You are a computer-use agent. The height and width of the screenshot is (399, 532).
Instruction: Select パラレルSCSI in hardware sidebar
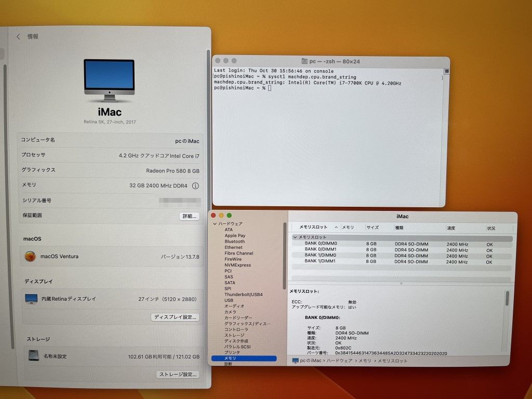click(x=237, y=347)
